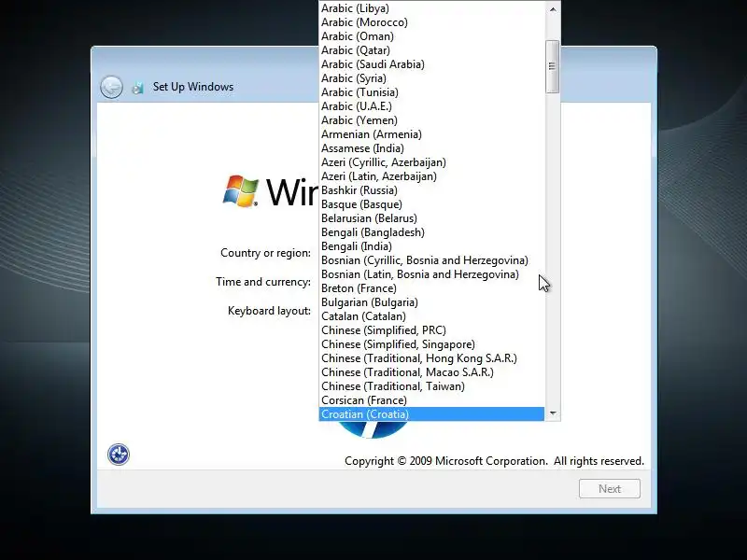This screenshot has height=560, width=747.
Task: Click the Next button
Action: pos(610,489)
